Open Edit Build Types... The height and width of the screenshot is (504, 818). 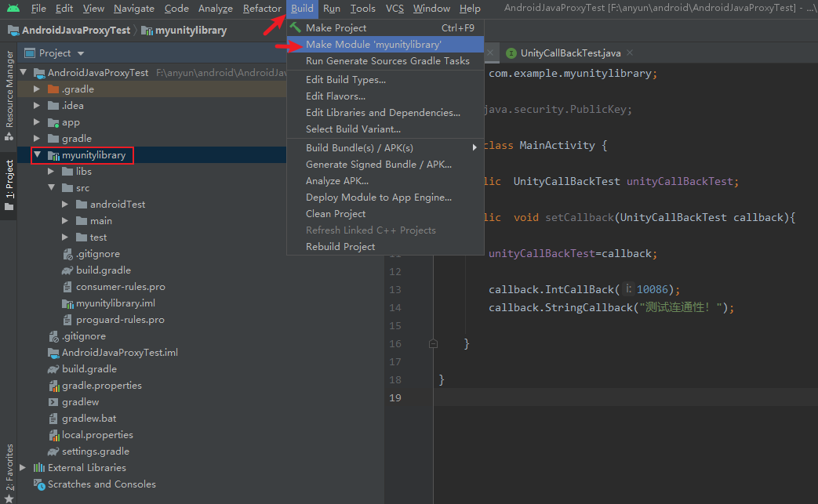385,79
